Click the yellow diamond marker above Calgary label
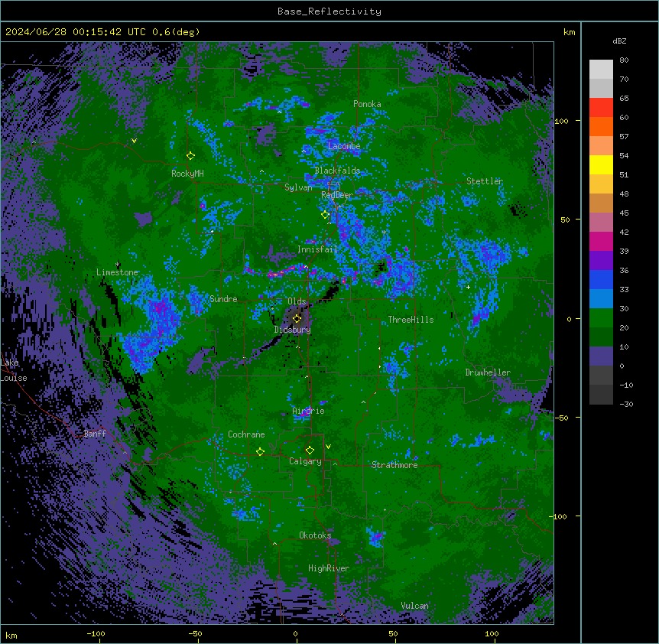 [x=310, y=450]
